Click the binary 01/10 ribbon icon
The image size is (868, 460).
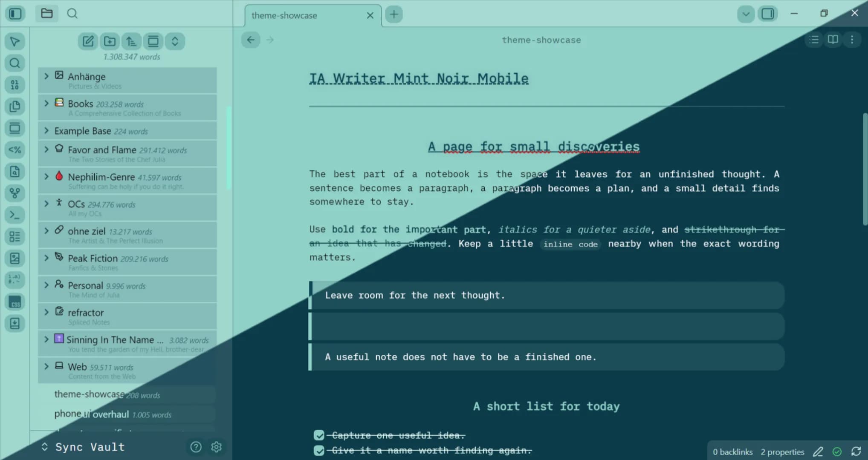[15, 85]
